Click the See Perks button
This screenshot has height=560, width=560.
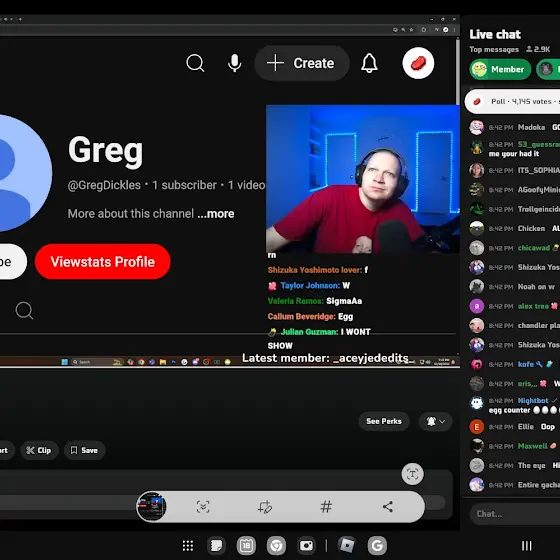[384, 421]
